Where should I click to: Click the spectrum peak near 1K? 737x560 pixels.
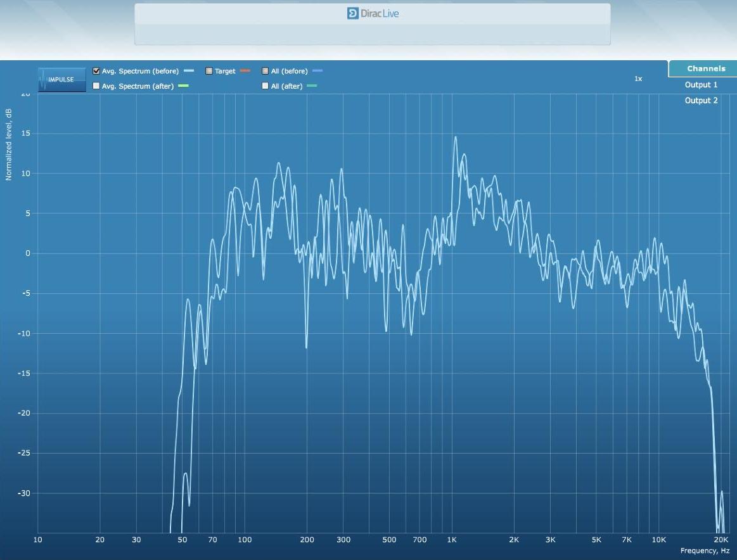pos(455,137)
